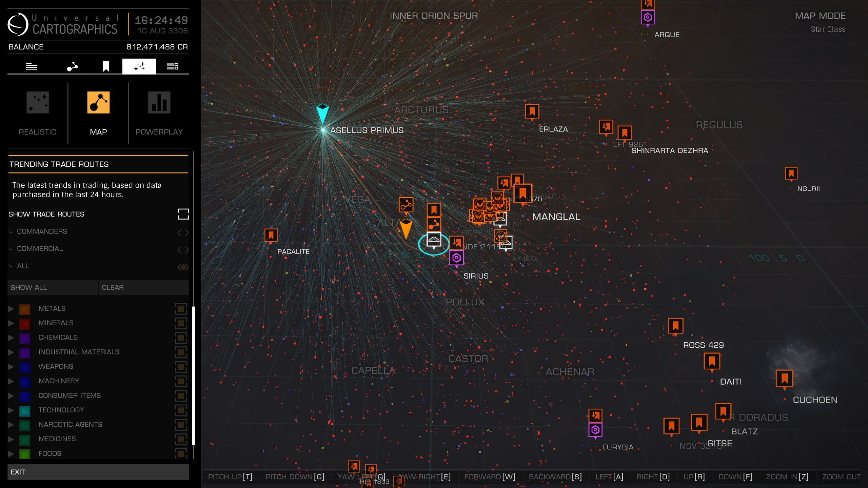Change the All routes arrows

(x=183, y=267)
